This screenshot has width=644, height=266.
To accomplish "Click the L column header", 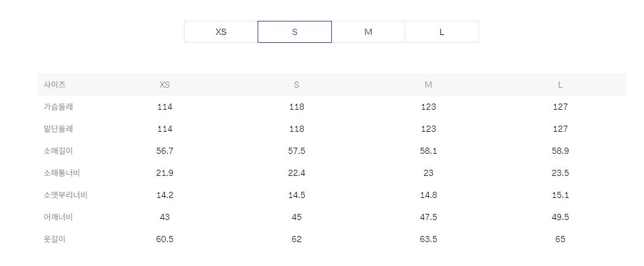I will [x=560, y=85].
